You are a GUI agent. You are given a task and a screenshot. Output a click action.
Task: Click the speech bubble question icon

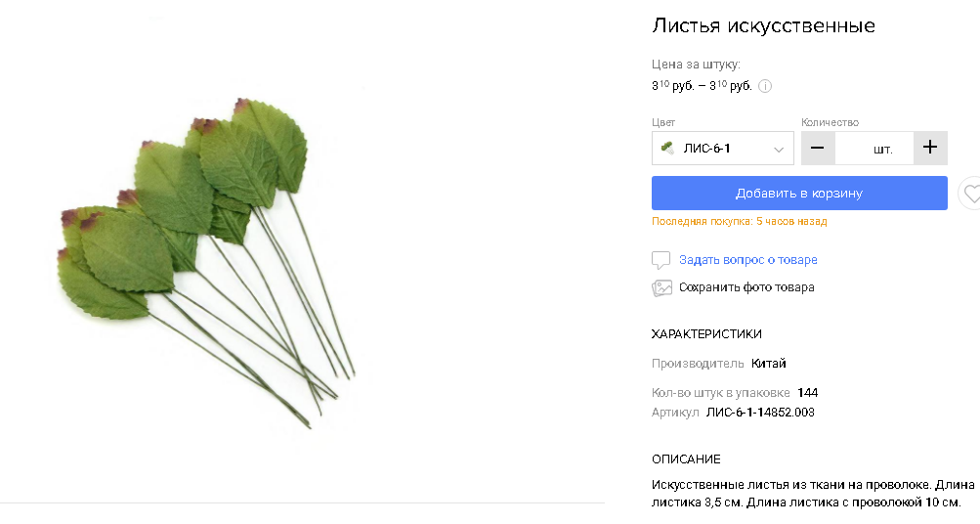pos(660,260)
